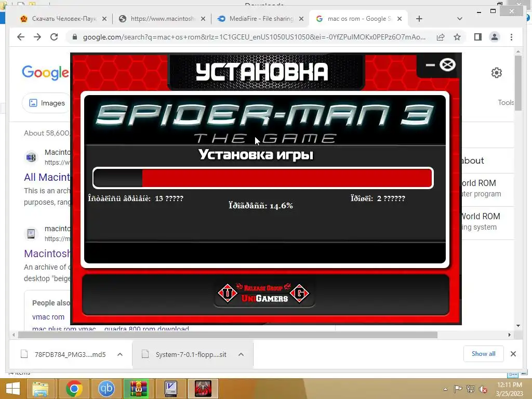Open File Explorer from taskbar
The width and height of the screenshot is (532, 399).
coord(41,389)
